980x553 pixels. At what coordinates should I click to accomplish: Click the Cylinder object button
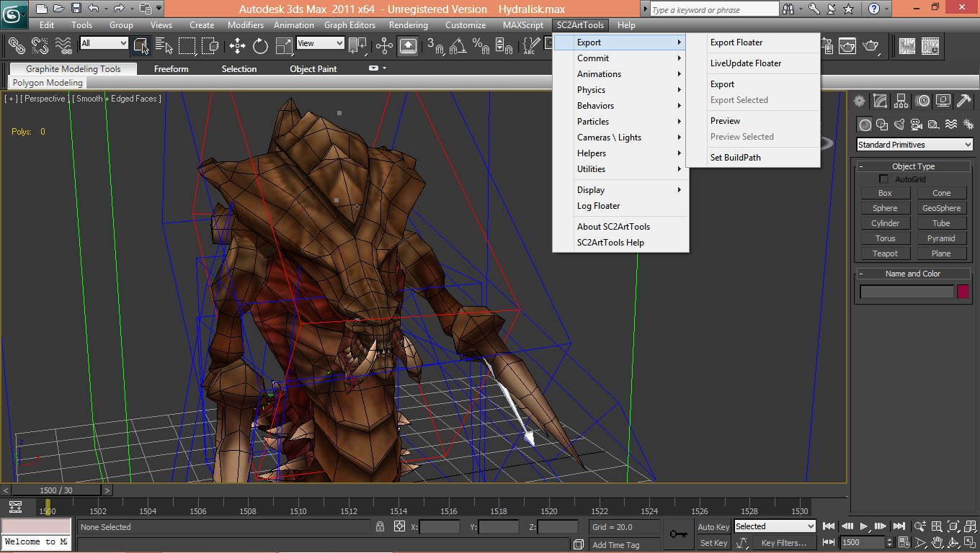click(885, 223)
